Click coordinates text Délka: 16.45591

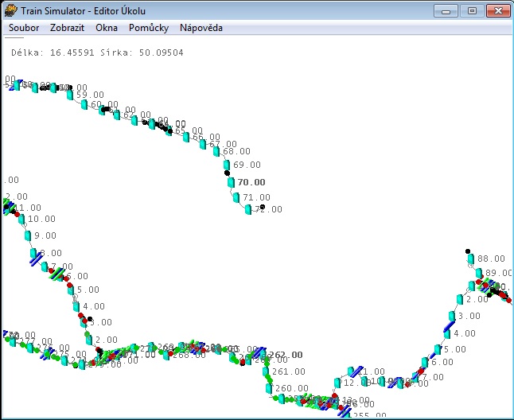(x=53, y=52)
